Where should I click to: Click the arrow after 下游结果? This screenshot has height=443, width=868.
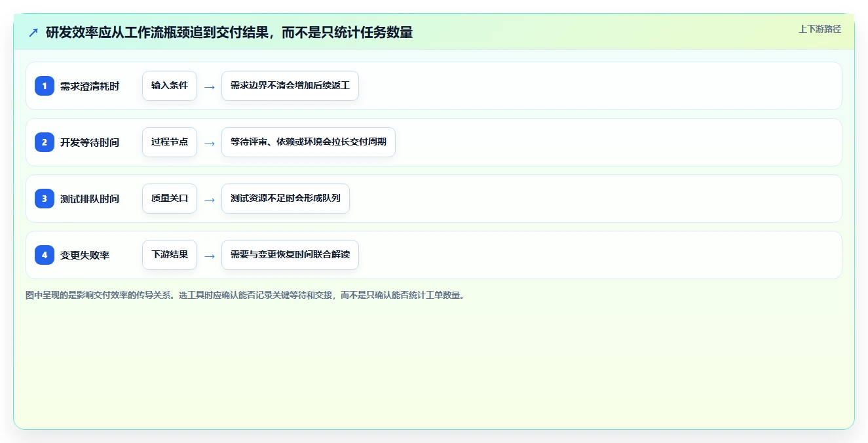210,256
